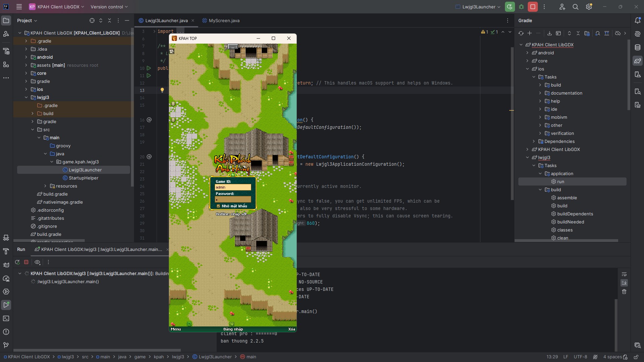Open IDE settings gear icon
This screenshot has width=644, height=362.
(589, 7)
